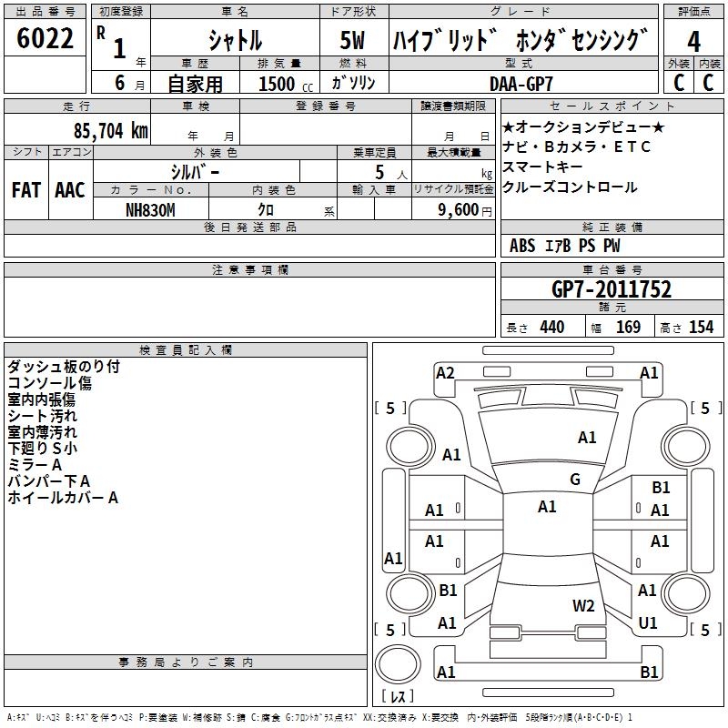Click inspector note ホイールカバーA

tap(63, 498)
